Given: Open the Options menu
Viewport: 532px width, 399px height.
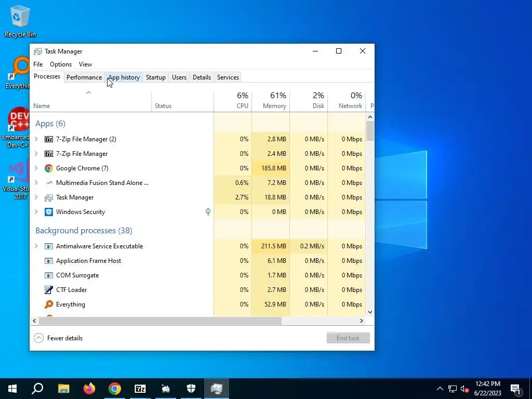Looking at the screenshot, I should tap(61, 64).
